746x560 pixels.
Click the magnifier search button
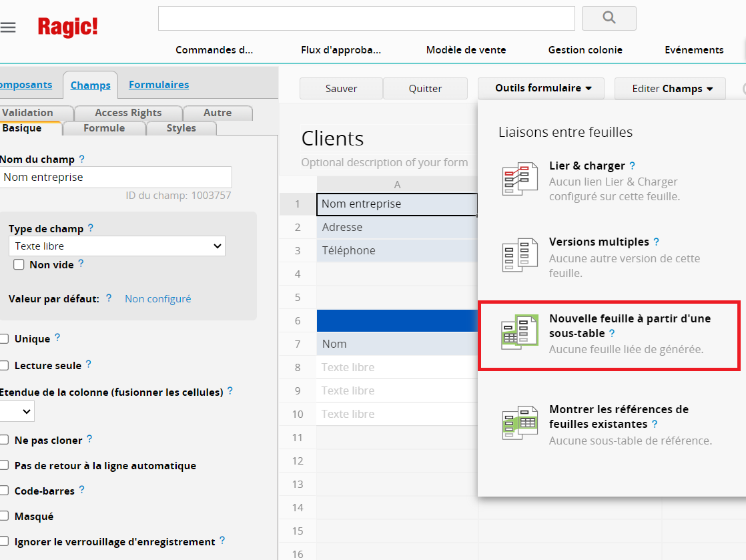click(x=609, y=19)
